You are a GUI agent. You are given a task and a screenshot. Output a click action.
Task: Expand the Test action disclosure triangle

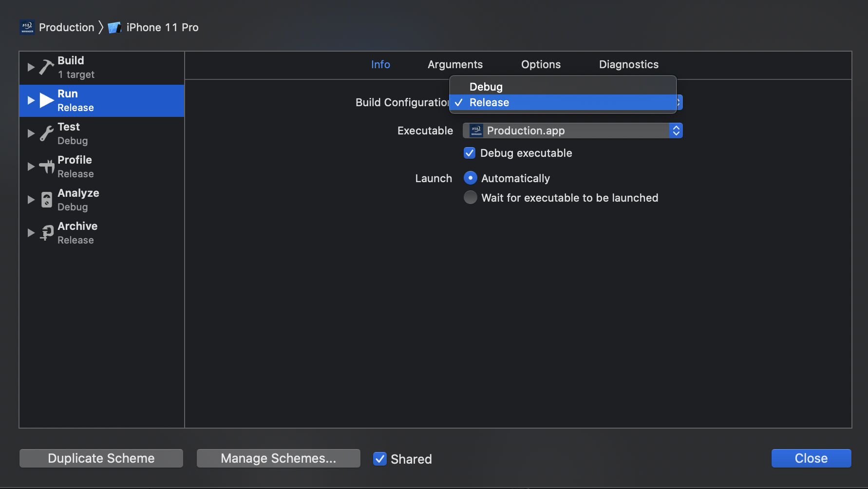coord(31,133)
